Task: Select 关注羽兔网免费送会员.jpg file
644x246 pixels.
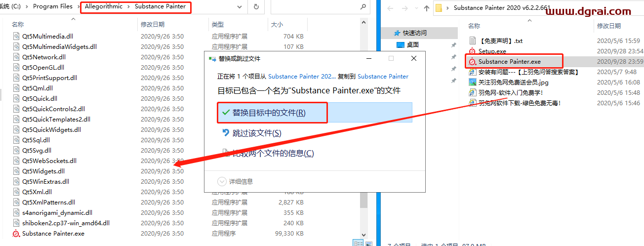Action: click(x=513, y=82)
